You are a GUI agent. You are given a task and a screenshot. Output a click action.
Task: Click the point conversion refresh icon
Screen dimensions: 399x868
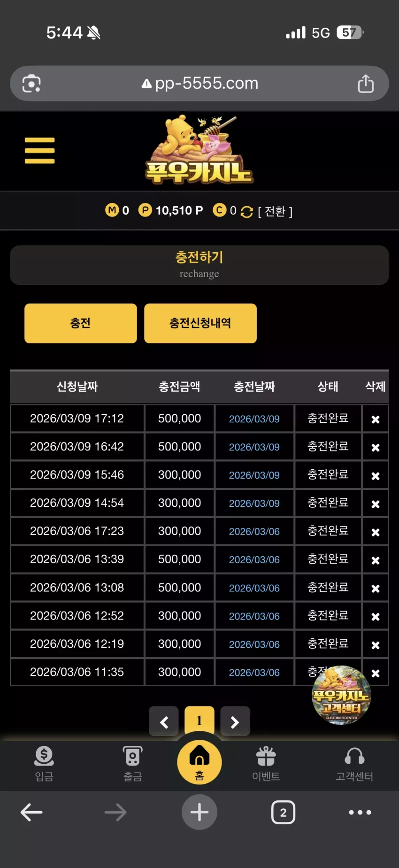[x=246, y=212]
